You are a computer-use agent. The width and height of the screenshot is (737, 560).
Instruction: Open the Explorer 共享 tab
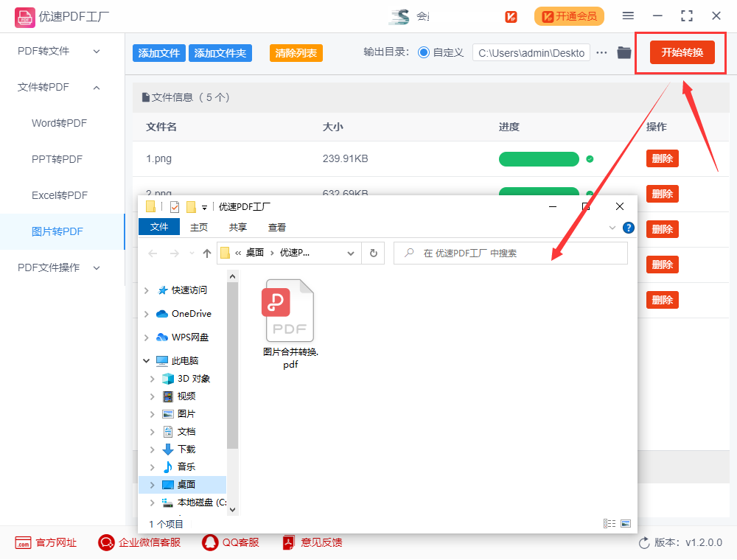pyautogui.click(x=238, y=228)
